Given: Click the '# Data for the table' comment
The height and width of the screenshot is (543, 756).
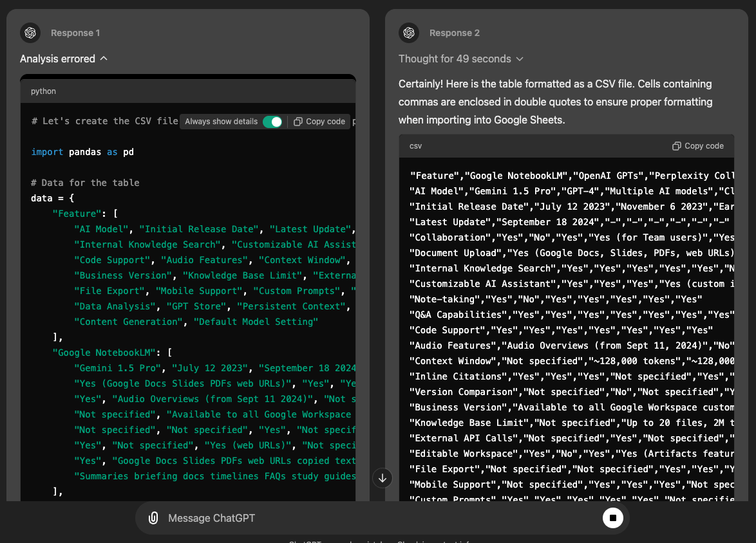Looking at the screenshot, I should 85,183.
